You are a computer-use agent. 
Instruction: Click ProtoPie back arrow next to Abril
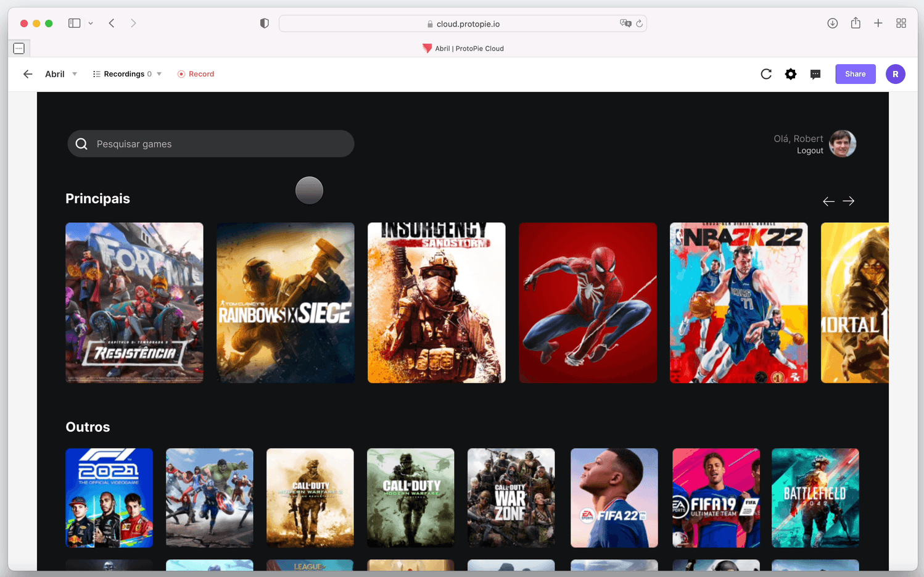[28, 74]
